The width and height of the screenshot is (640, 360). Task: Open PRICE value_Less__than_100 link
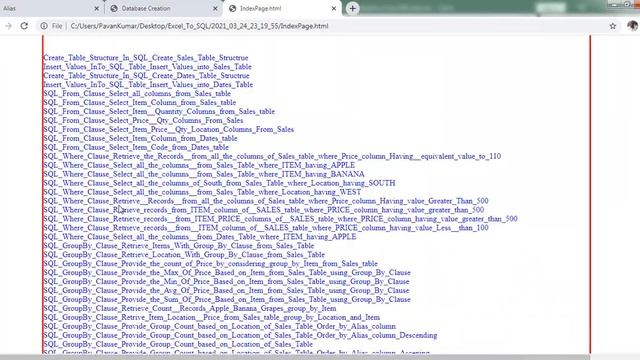click(265, 228)
